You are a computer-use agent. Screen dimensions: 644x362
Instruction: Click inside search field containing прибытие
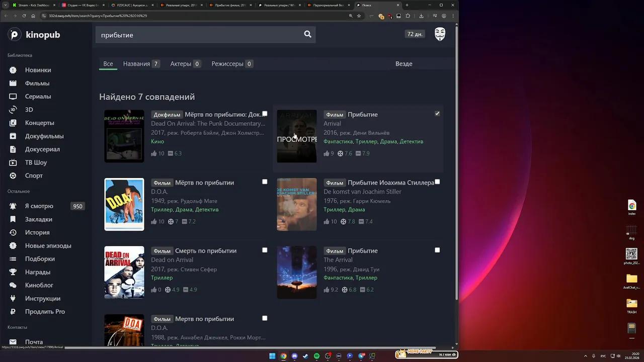coord(199,35)
